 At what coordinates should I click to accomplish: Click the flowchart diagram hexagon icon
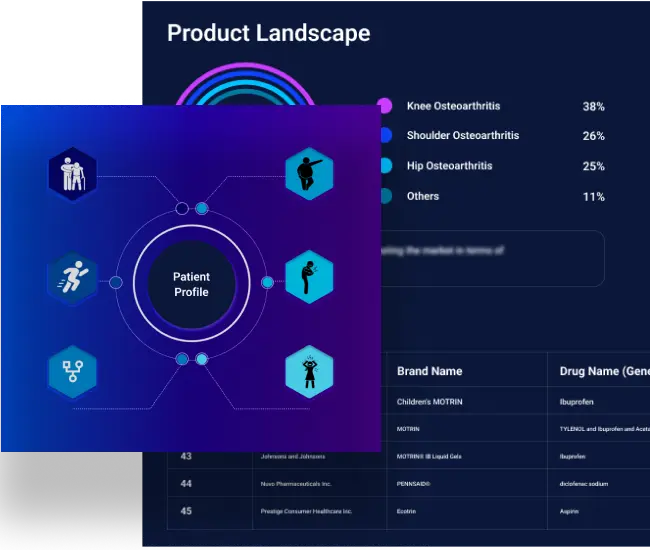[x=72, y=373]
